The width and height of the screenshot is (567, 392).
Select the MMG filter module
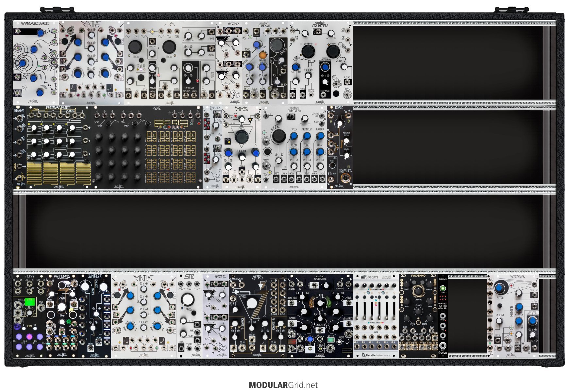point(242,147)
